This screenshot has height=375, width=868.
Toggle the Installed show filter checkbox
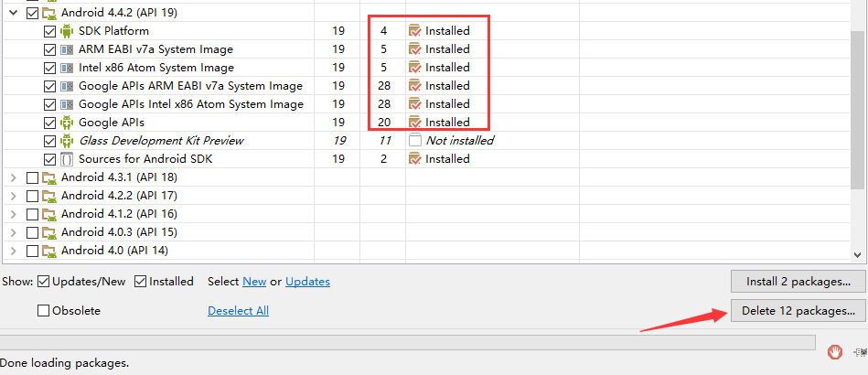pyautogui.click(x=141, y=282)
